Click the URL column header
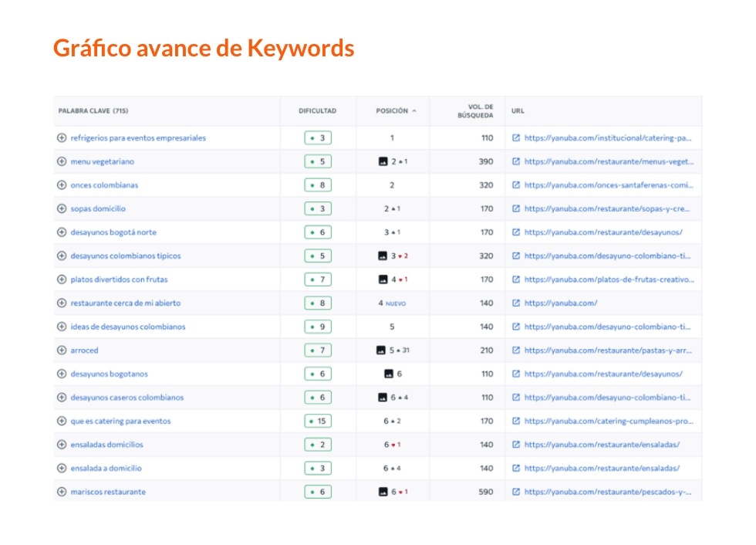756x545 pixels. pyautogui.click(x=518, y=111)
